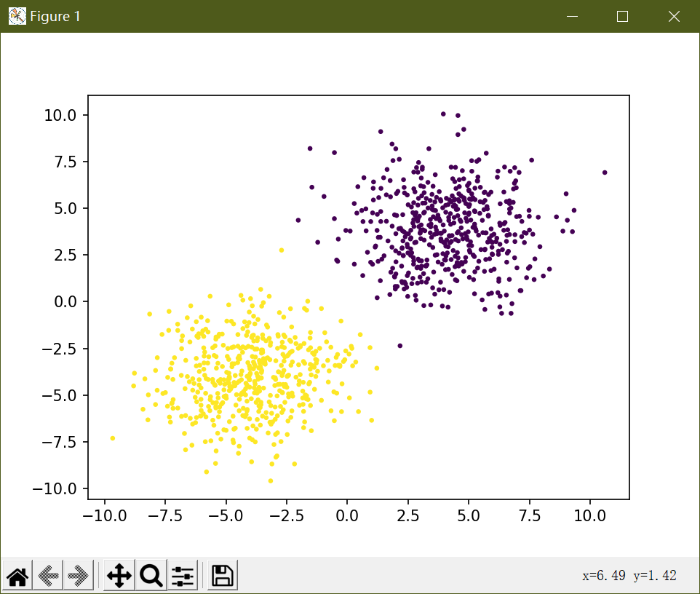Save the current figure
The height and width of the screenshot is (594, 700).
click(220, 575)
